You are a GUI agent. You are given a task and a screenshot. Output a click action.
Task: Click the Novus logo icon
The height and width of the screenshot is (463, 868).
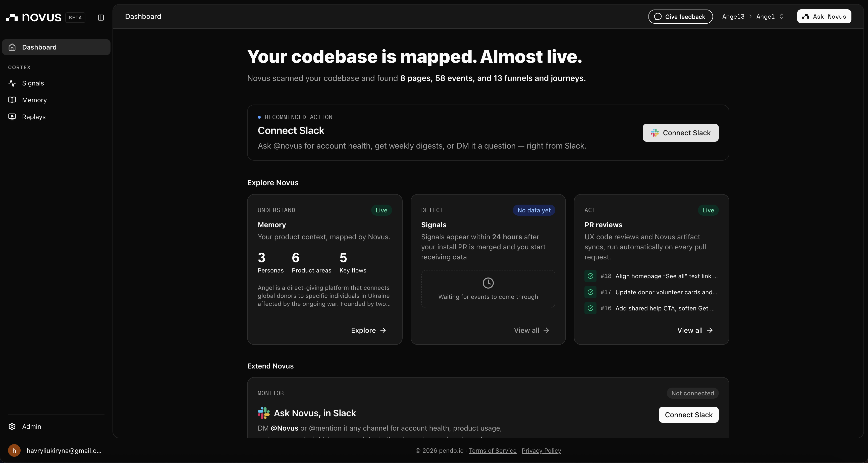point(12,18)
